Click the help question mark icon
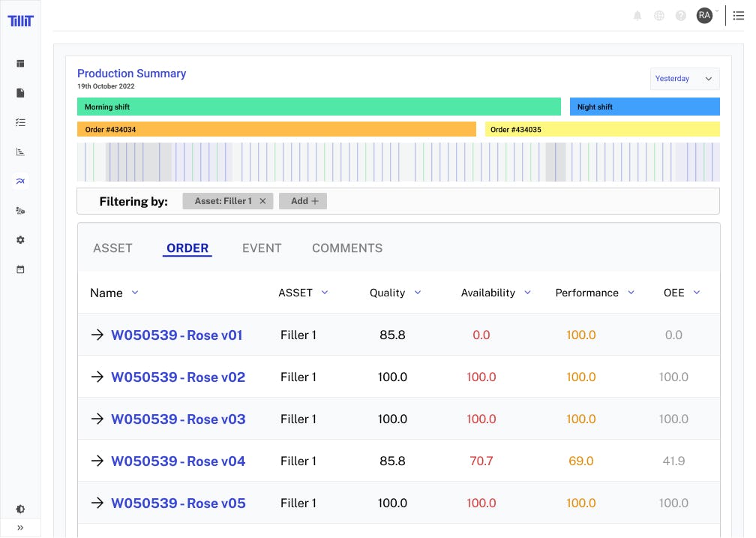 click(681, 16)
